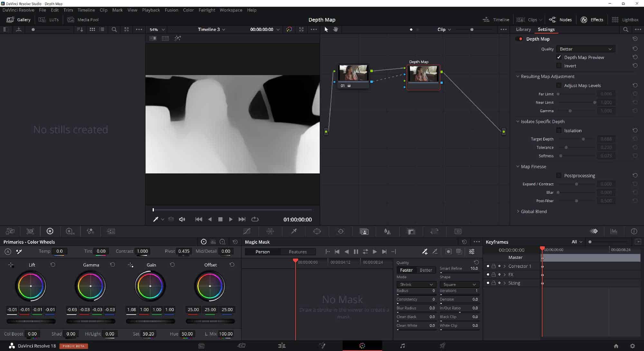The width and height of the screenshot is (644, 351).
Task: Open the Fusion menu
Action: point(171,10)
